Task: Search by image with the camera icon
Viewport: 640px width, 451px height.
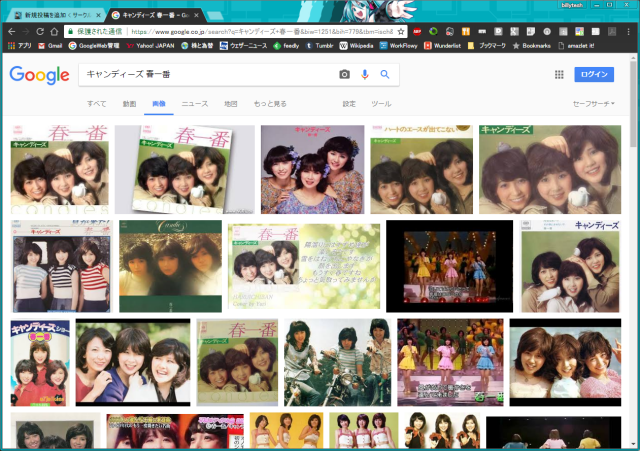Action: pyautogui.click(x=344, y=74)
